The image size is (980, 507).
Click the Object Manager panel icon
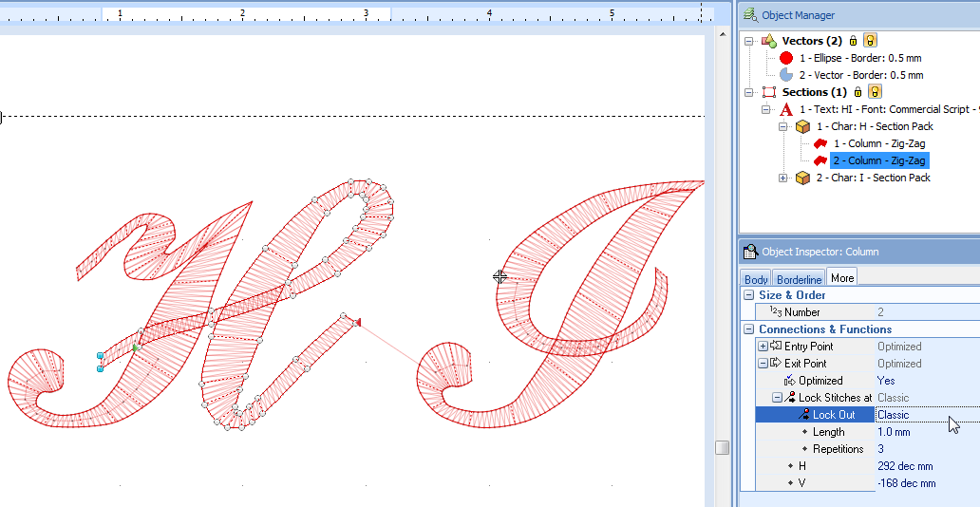tap(750, 15)
